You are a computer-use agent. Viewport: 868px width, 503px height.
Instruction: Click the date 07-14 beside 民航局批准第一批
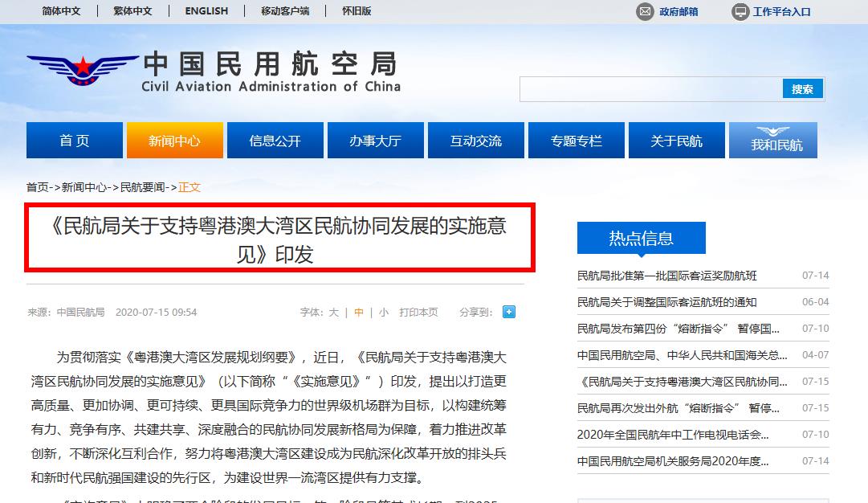(x=816, y=276)
